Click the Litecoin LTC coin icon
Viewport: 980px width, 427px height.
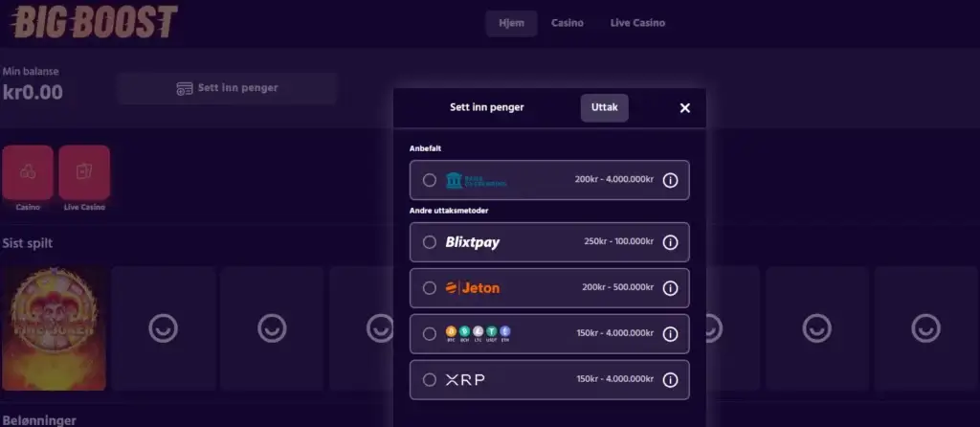(x=479, y=332)
